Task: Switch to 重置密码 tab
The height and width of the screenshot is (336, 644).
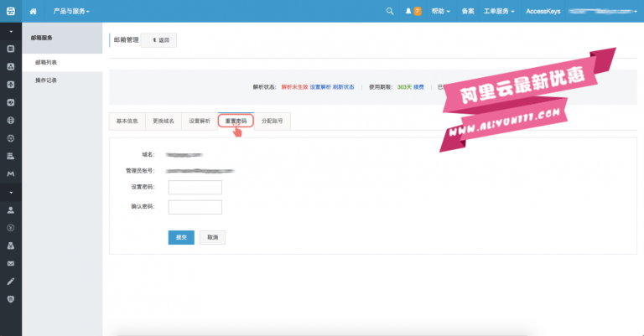Action: point(236,121)
